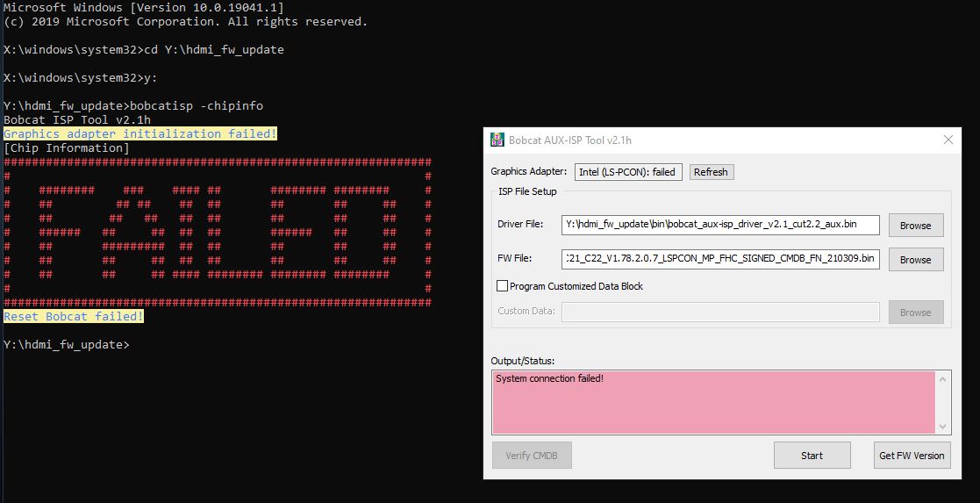This screenshot has width=980, height=503.
Task: Click the disabled Custom Data Browse button
Action: pos(916,313)
